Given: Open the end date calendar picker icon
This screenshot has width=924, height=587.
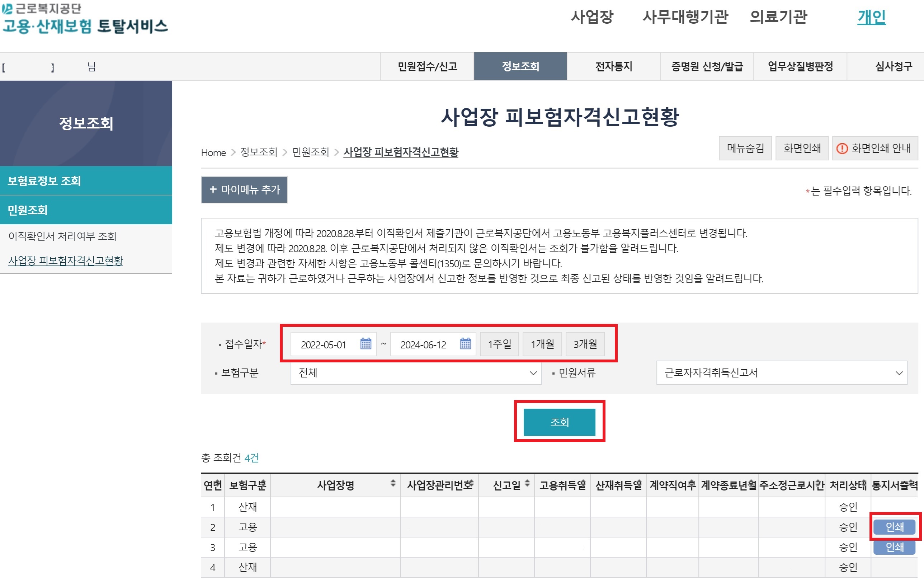Looking at the screenshot, I should click(x=465, y=344).
